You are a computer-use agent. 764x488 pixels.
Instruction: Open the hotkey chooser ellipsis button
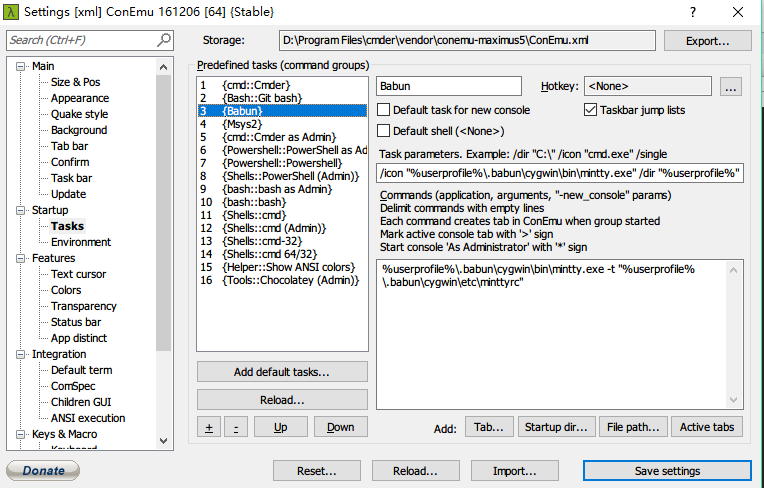pyautogui.click(x=730, y=87)
